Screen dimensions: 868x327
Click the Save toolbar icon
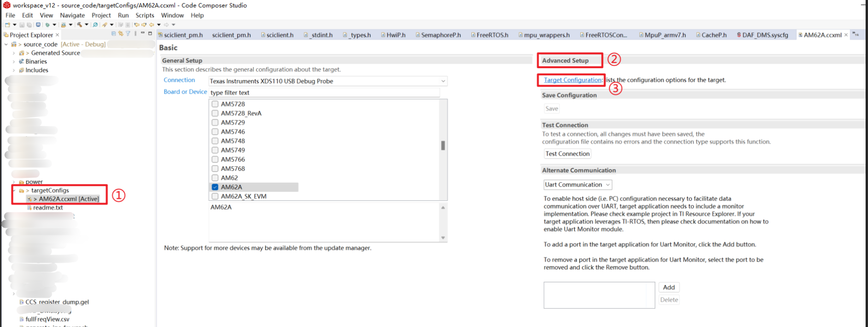tap(22, 24)
